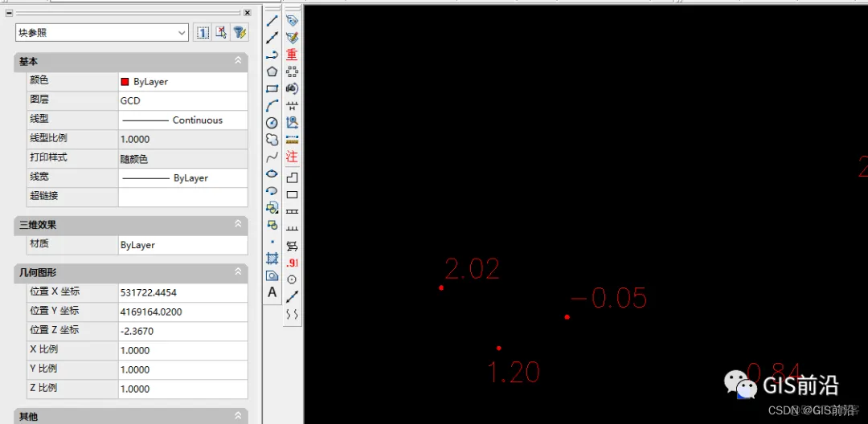This screenshot has width=868, height=424.
Task: Select the Construction Line tool
Action: point(272,38)
